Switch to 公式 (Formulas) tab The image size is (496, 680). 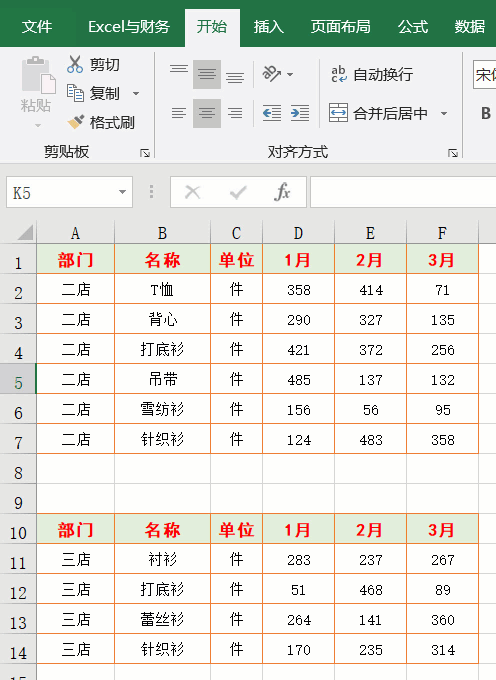(x=413, y=27)
